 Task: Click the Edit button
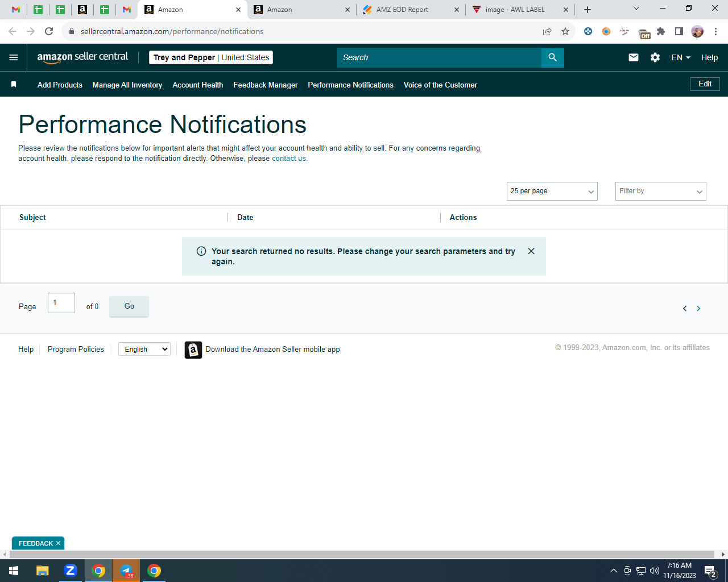pyautogui.click(x=705, y=84)
